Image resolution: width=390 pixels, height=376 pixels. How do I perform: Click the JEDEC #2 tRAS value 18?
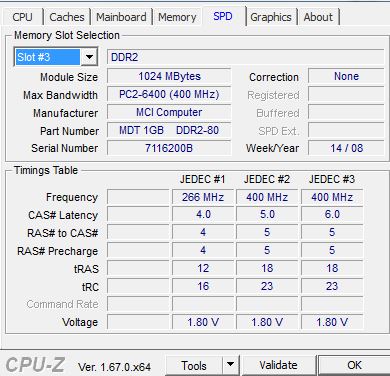tap(267, 268)
